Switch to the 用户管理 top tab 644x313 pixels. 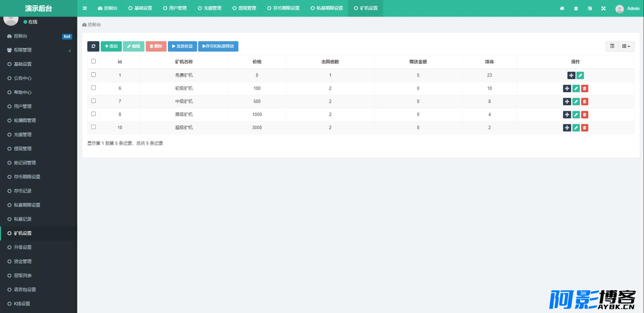click(x=175, y=8)
